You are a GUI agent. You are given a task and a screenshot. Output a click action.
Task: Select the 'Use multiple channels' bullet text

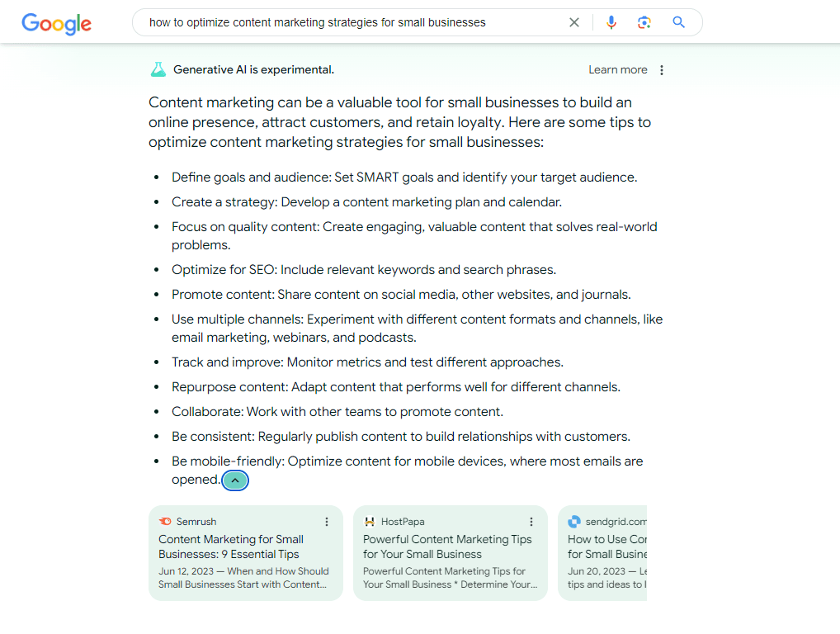click(x=417, y=328)
